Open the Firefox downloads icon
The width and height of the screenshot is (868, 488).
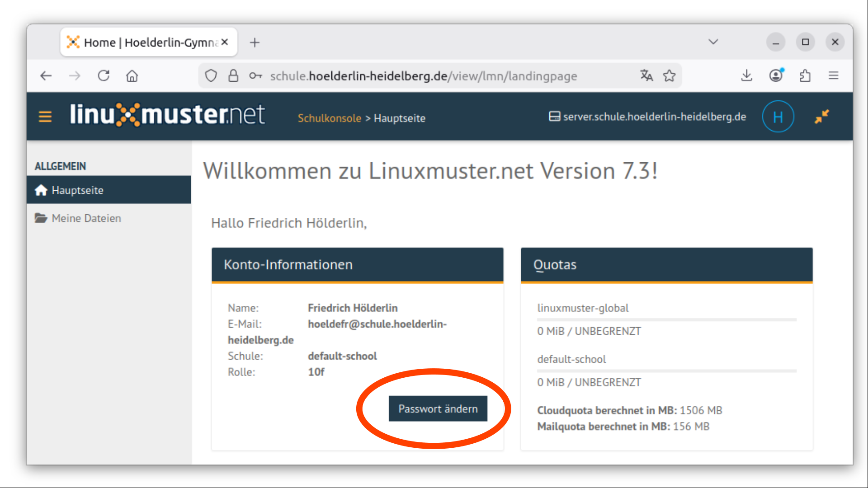coord(747,75)
